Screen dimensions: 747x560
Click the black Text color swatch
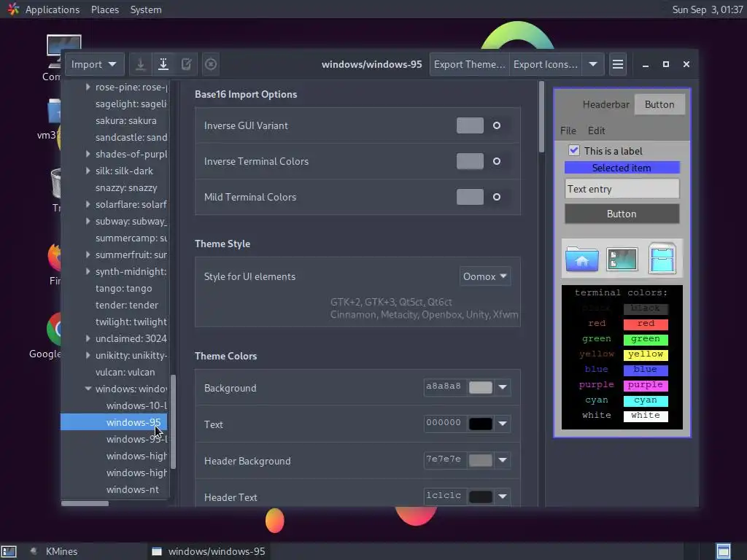click(x=481, y=424)
